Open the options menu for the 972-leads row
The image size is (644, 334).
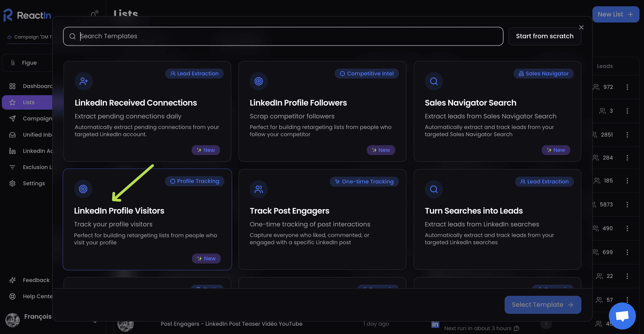click(x=627, y=87)
